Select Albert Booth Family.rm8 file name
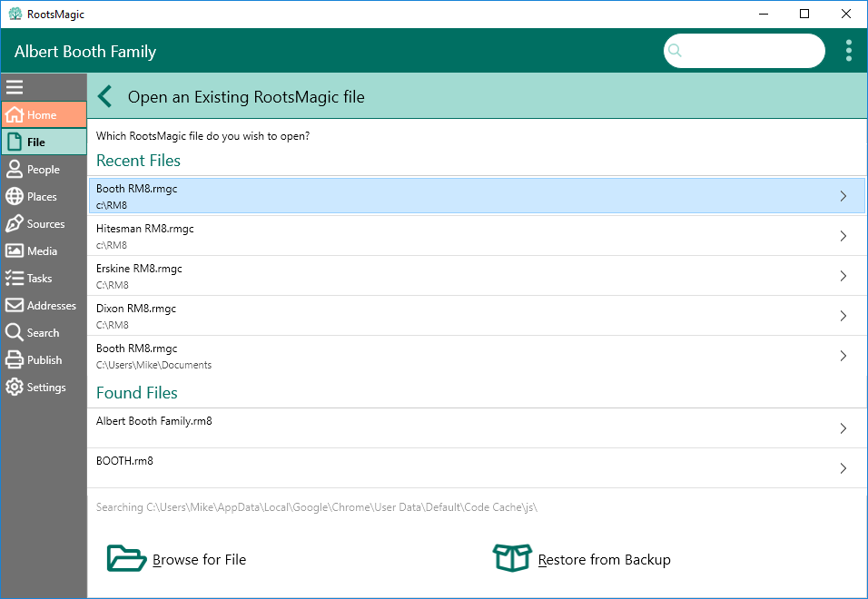This screenshot has height=599, width=868. tap(153, 421)
